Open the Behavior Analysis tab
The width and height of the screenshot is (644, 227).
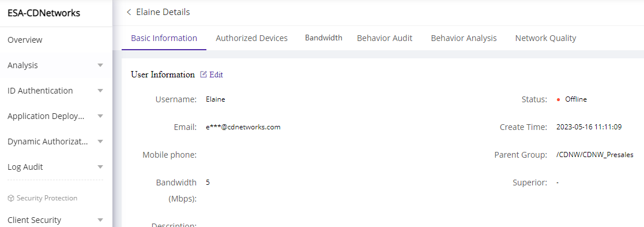464,38
